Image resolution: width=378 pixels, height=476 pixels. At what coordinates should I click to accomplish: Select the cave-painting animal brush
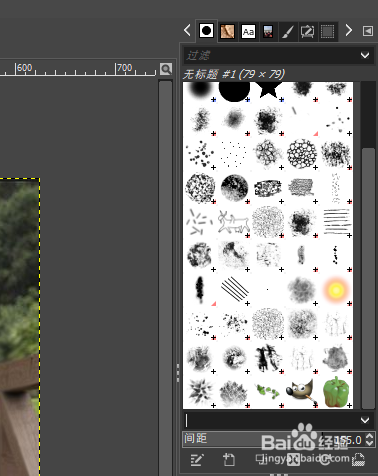pyautogui.click(x=234, y=222)
